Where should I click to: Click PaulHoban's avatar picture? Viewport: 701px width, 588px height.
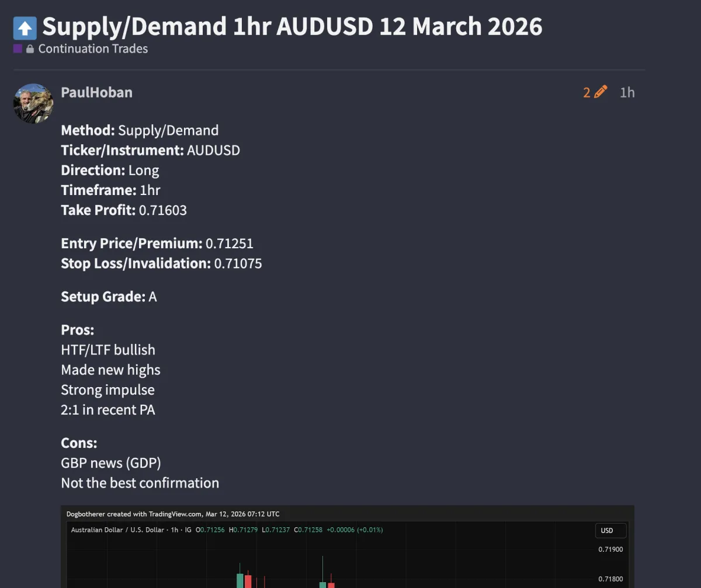point(33,103)
